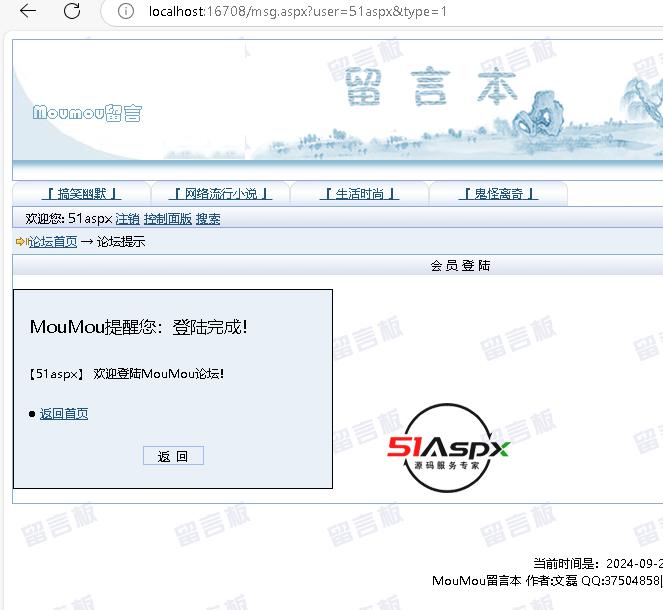Follow the 返回首页 return-home link
This screenshot has width=663, height=610.
pos(64,413)
